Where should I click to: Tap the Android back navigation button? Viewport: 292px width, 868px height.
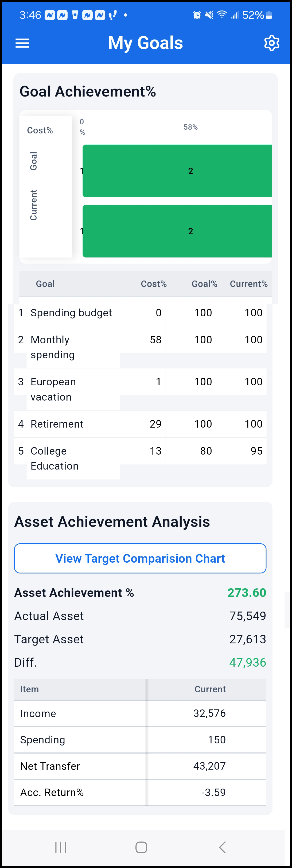[222, 847]
